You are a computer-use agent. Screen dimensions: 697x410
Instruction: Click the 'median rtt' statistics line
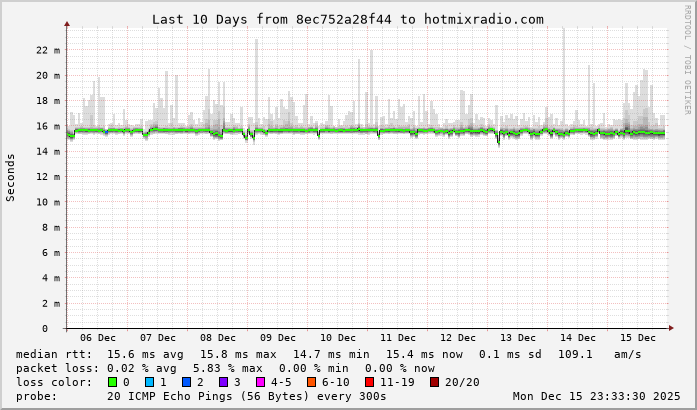click(329, 354)
